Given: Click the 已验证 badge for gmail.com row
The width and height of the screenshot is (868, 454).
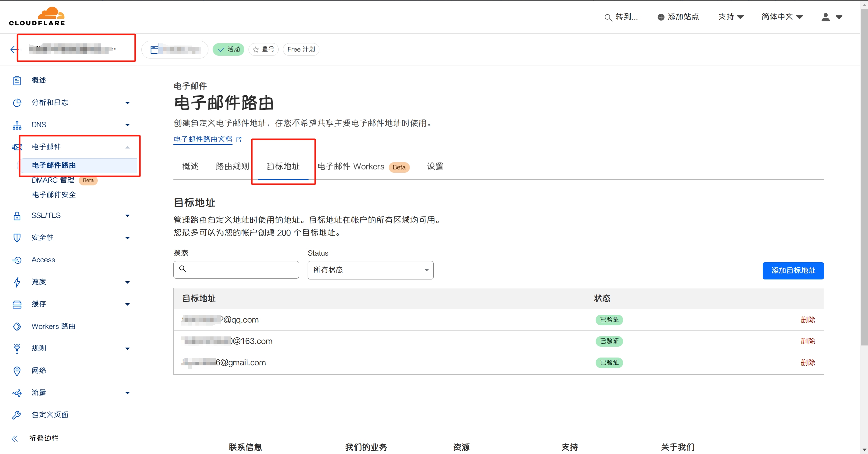Looking at the screenshot, I should point(609,363).
